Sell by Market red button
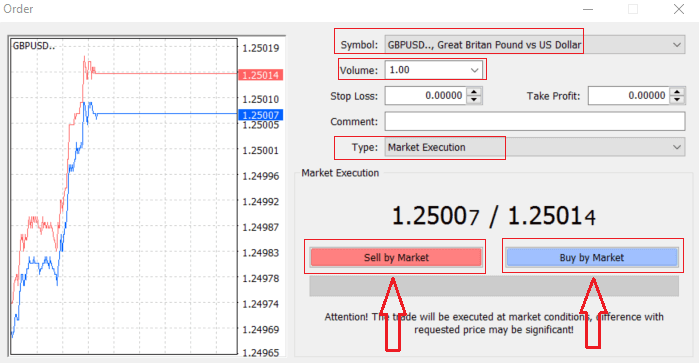This screenshot has height=363, width=699. [396, 257]
